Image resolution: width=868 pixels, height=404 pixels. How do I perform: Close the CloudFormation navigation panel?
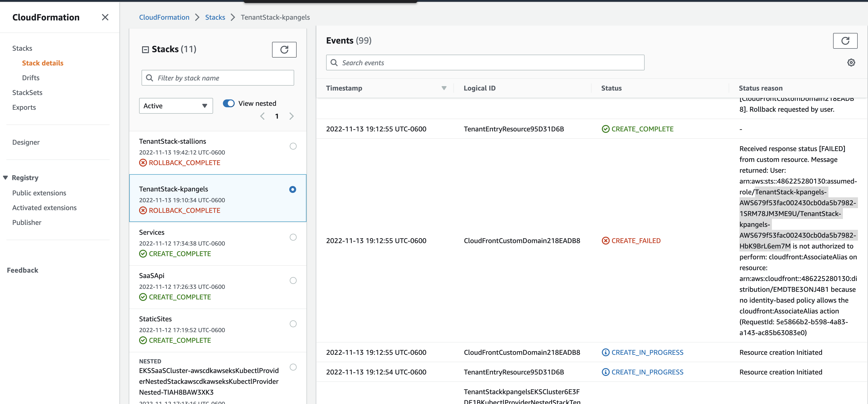click(x=105, y=17)
